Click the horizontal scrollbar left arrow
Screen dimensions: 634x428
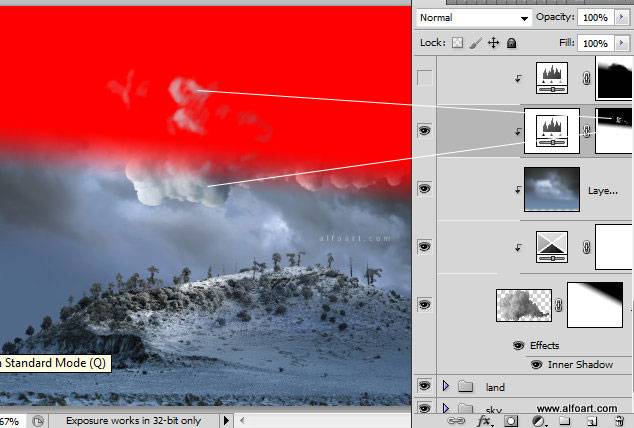point(242,421)
